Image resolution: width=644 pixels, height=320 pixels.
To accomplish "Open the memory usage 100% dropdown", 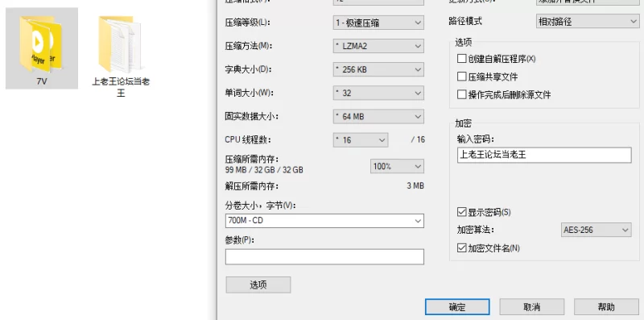I will 397,166.
